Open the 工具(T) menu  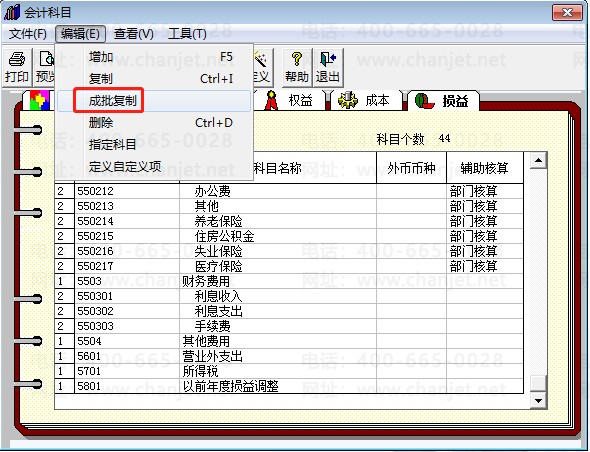click(x=187, y=34)
